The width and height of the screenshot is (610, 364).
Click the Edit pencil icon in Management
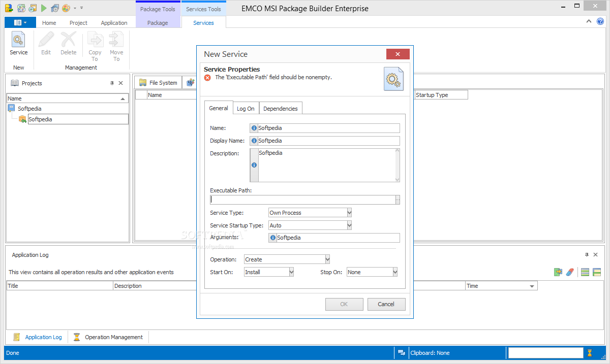click(46, 40)
